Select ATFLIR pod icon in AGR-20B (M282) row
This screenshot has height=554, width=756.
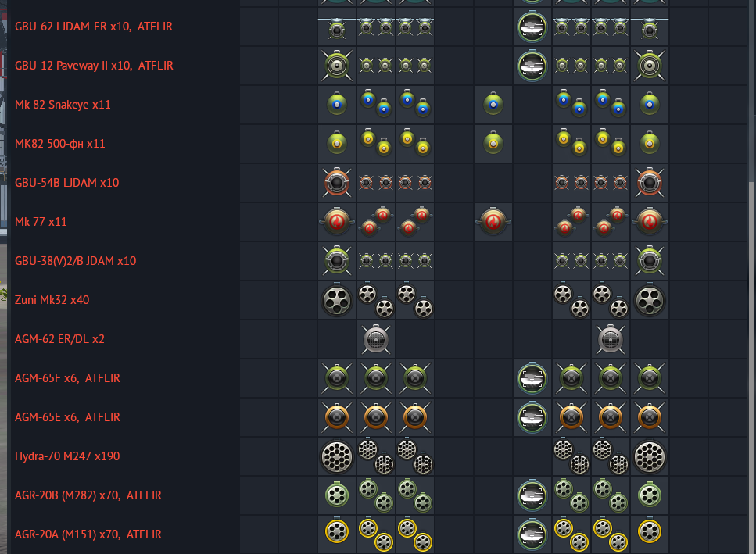pyautogui.click(x=532, y=495)
